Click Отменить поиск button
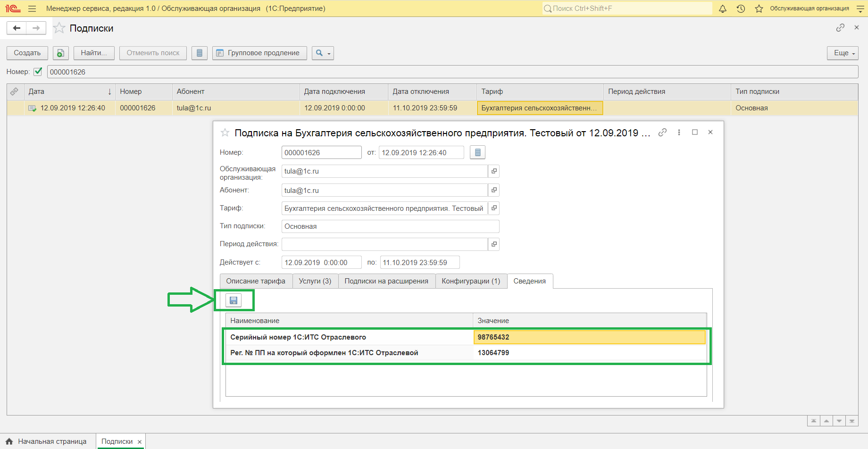Image resolution: width=868 pixels, height=449 pixels. coord(153,53)
